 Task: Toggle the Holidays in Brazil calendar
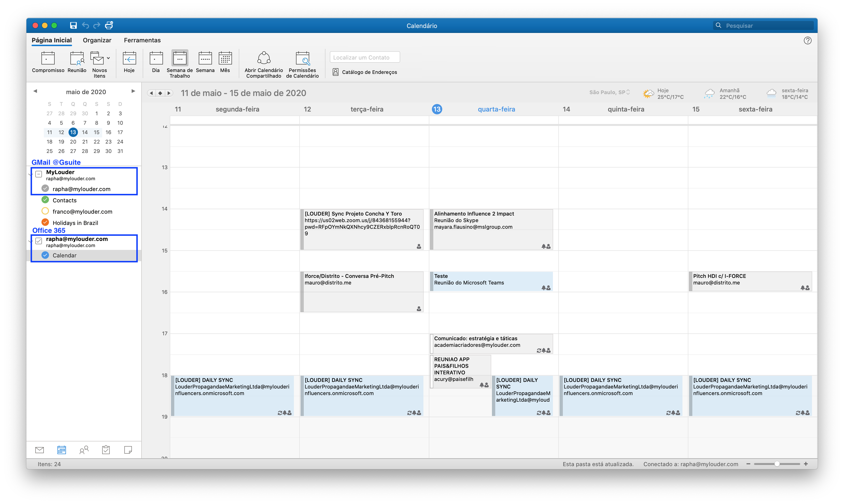tap(45, 222)
